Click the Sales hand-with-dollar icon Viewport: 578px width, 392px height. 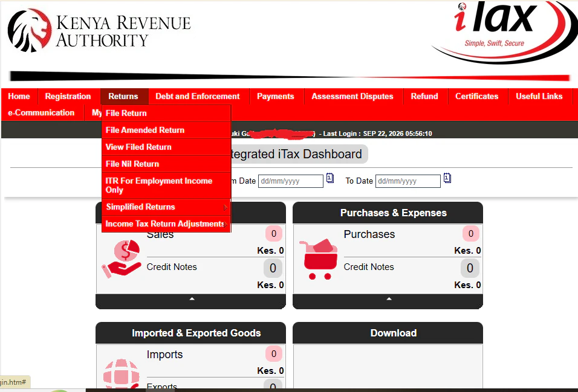tap(122, 259)
